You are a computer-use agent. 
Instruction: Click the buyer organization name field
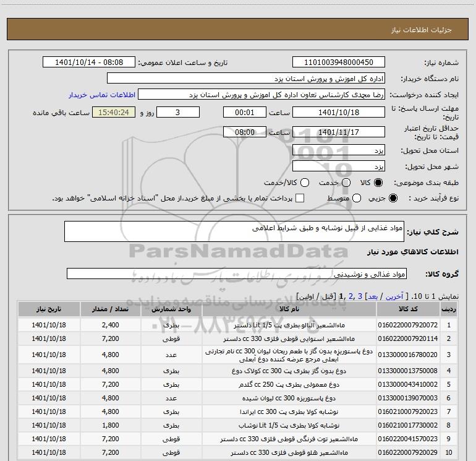pyautogui.click(x=246, y=79)
